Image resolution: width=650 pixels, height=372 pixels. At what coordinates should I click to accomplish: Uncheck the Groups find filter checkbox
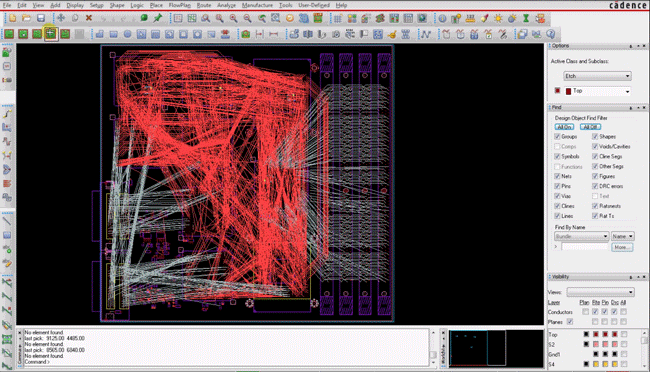pyautogui.click(x=557, y=136)
